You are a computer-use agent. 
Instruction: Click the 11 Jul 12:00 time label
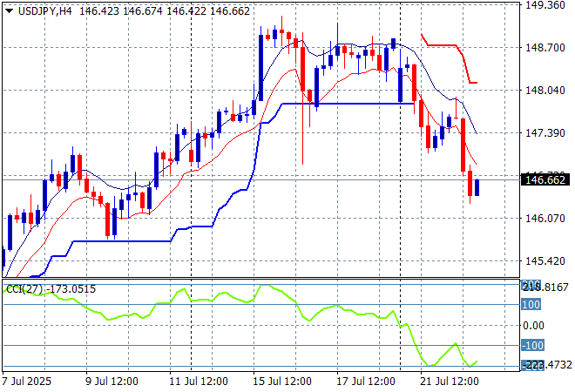pyautogui.click(x=199, y=382)
